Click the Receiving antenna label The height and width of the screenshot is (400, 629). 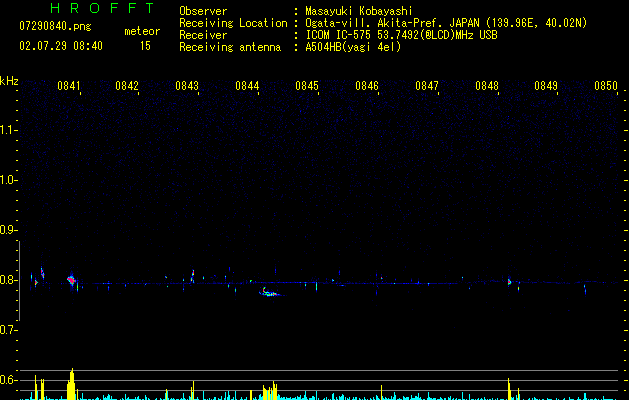coord(230,47)
